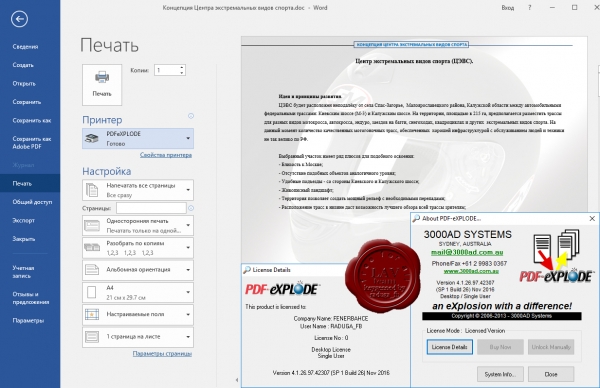Click the System Info button
This screenshot has height=388, width=600.
(x=500, y=374)
